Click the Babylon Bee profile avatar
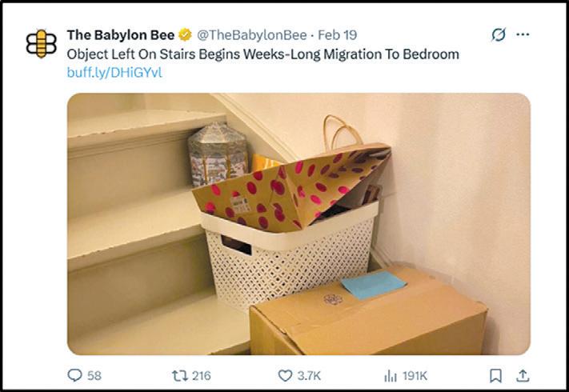The image size is (569, 392). pos(42,43)
